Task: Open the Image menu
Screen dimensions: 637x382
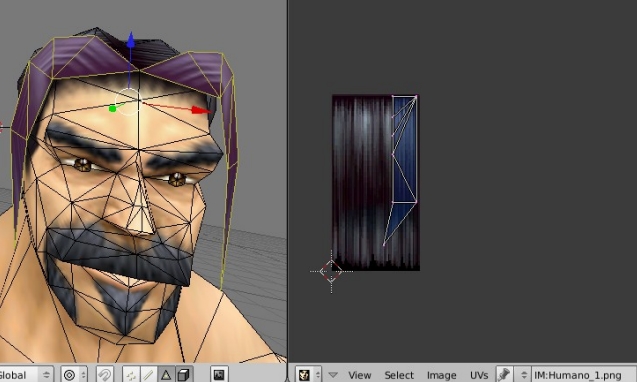Action: point(441,375)
